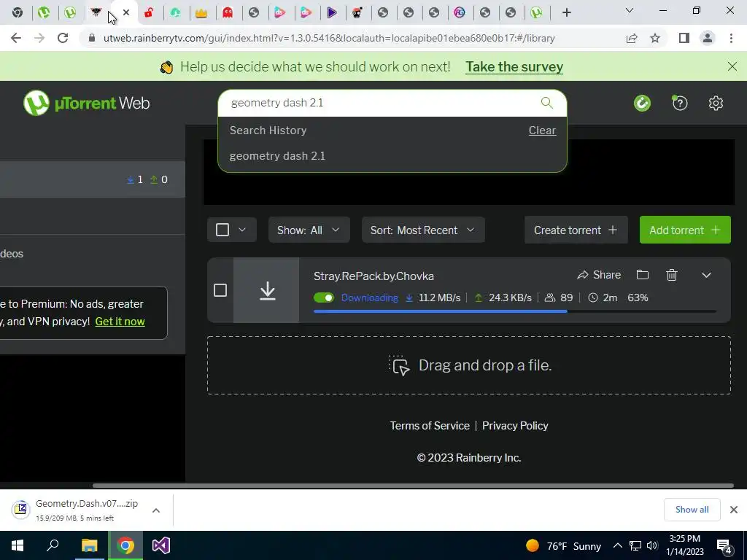
Task: Click the network tray icon
Action: point(635,545)
